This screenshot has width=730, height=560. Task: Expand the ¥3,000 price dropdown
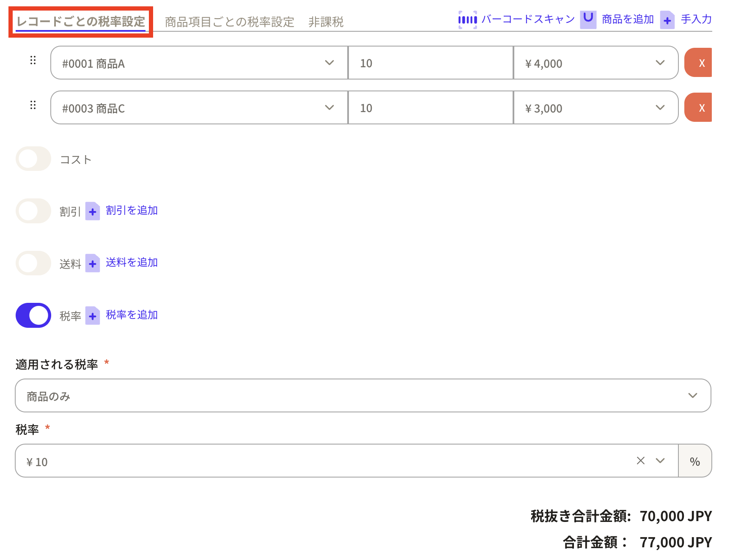[596, 108]
